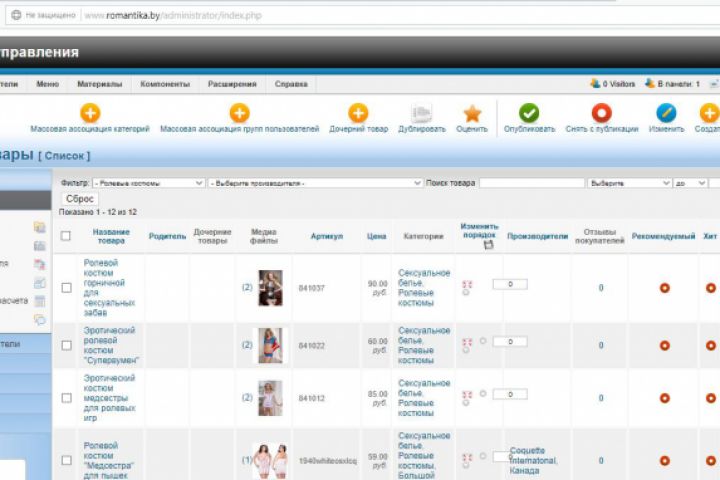This screenshot has width=720, height=480.
Task: Click the Список link in page title
Action: pyautogui.click(x=64, y=156)
